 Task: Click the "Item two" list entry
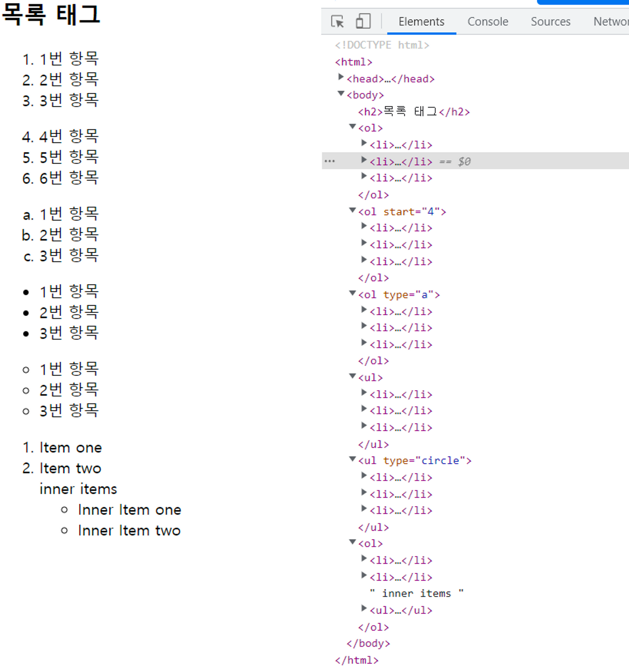click(x=62, y=468)
